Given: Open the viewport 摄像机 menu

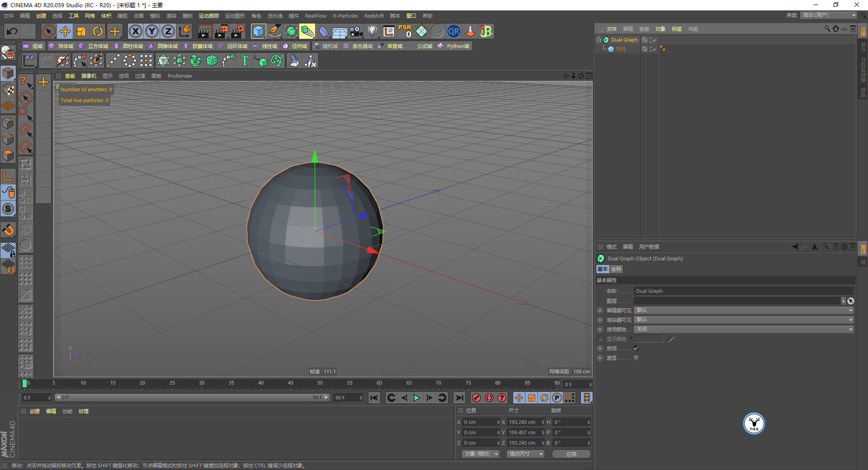Looking at the screenshot, I should click(x=89, y=76).
